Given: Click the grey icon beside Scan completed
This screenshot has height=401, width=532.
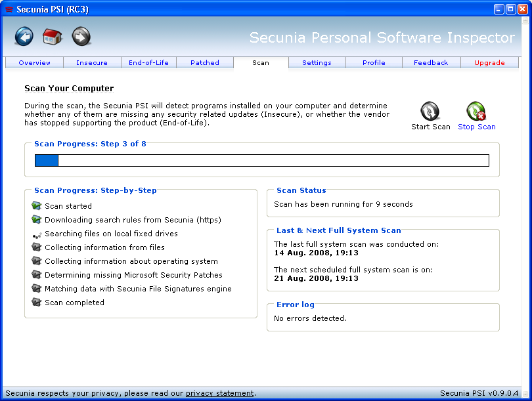Looking at the screenshot, I should click(x=36, y=302).
